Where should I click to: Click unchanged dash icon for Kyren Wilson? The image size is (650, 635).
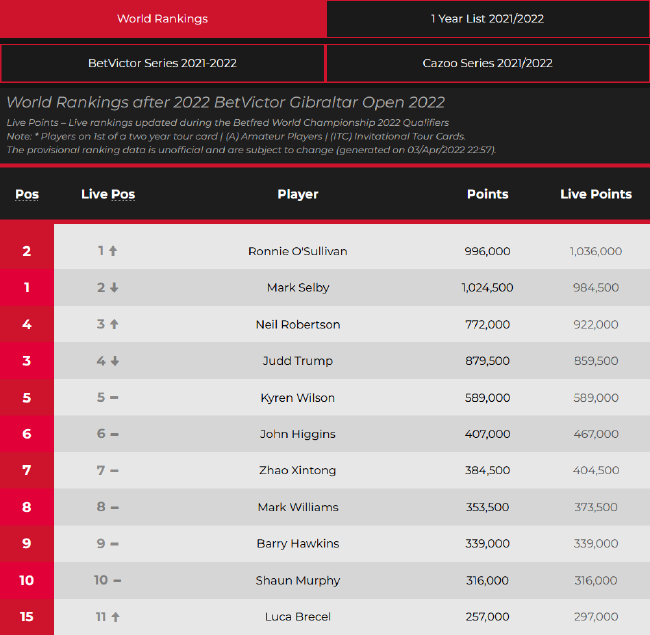click(x=114, y=398)
